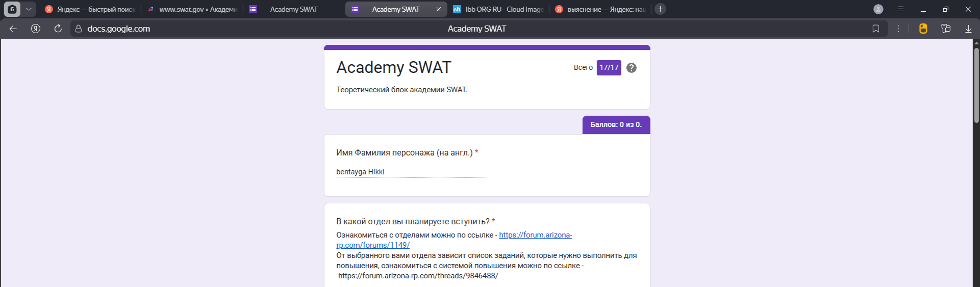Screen dimensions: 980x287
Task: Click the 17/17 total score badge
Action: (x=609, y=67)
